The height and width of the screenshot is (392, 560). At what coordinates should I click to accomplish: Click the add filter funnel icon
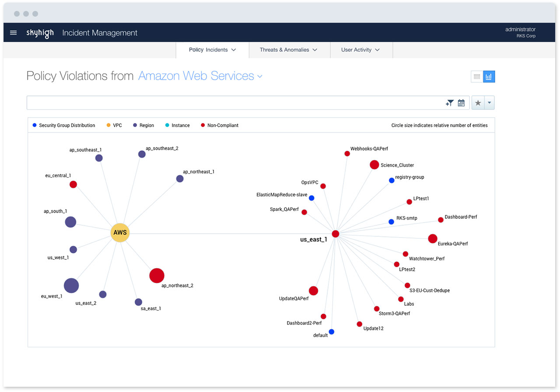(x=450, y=103)
